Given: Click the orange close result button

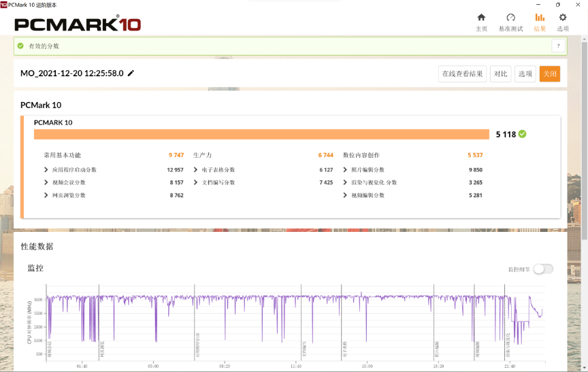Looking at the screenshot, I should click(549, 74).
